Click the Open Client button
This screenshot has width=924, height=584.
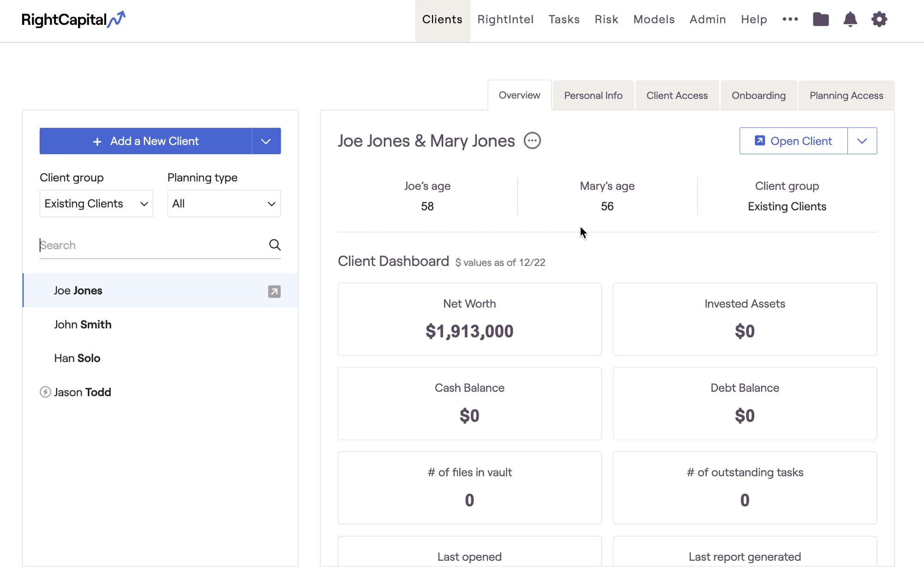[793, 141]
